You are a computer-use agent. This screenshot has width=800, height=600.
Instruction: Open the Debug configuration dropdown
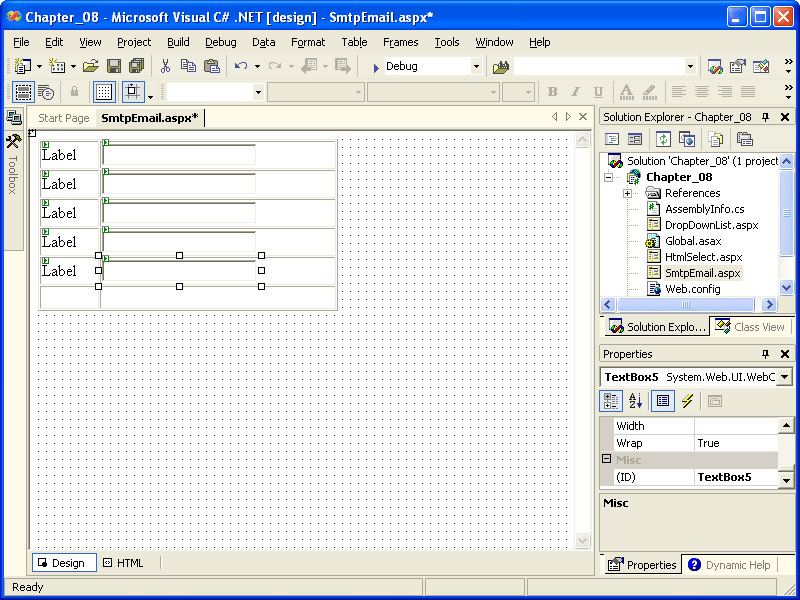click(x=476, y=66)
